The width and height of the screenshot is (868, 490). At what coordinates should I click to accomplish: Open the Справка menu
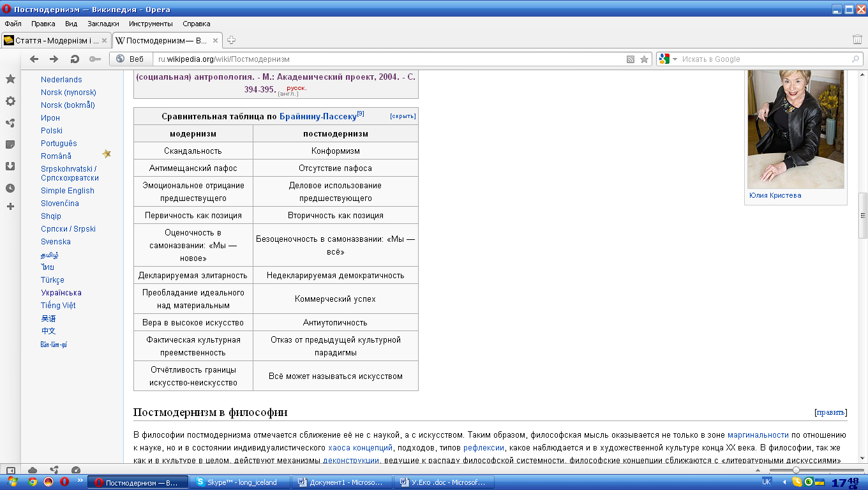pos(197,24)
